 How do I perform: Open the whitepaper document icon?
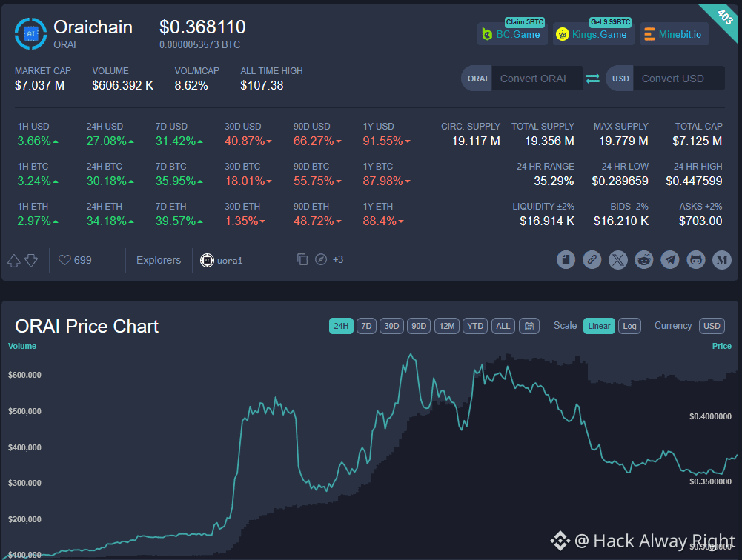click(566, 260)
